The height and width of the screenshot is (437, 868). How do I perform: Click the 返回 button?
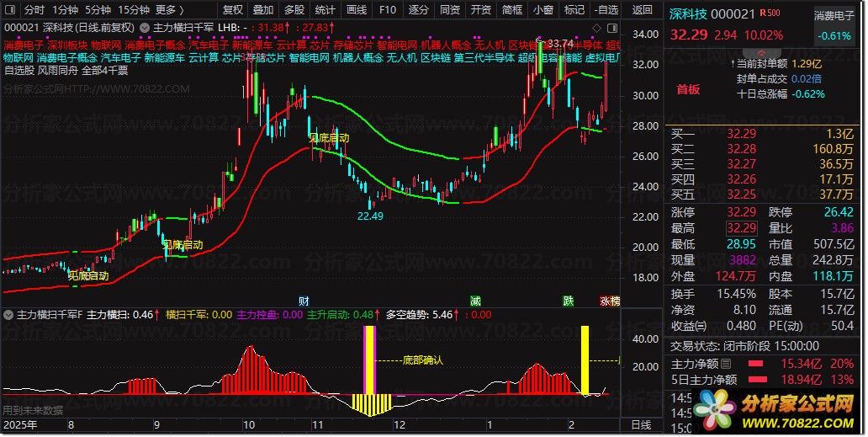[642, 10]
